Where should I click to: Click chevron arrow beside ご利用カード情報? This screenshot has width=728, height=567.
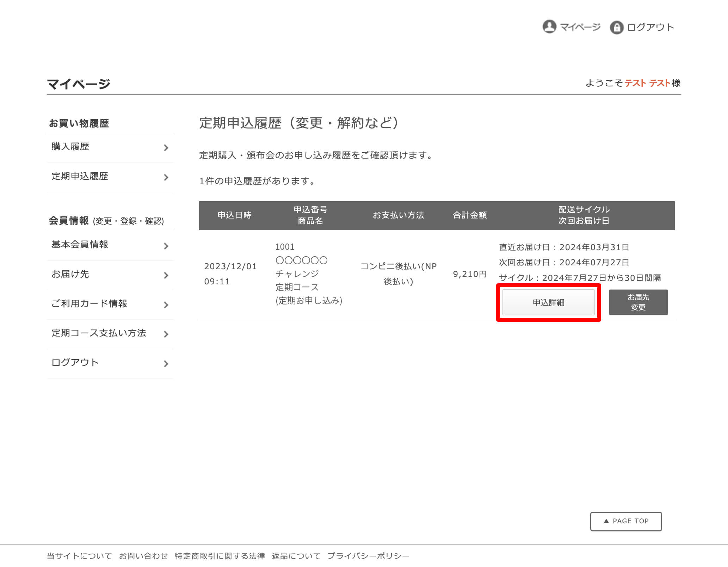(166, 305)
